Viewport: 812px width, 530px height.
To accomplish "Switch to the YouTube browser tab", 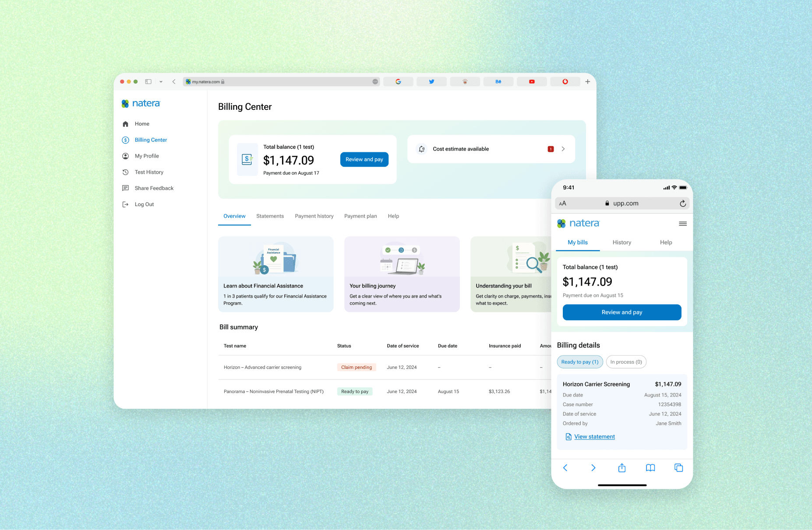I will 532,82.
